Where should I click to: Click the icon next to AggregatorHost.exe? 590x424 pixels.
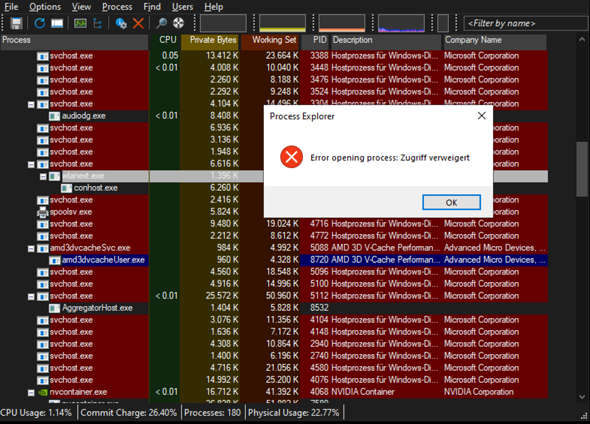tap(55, 308)
